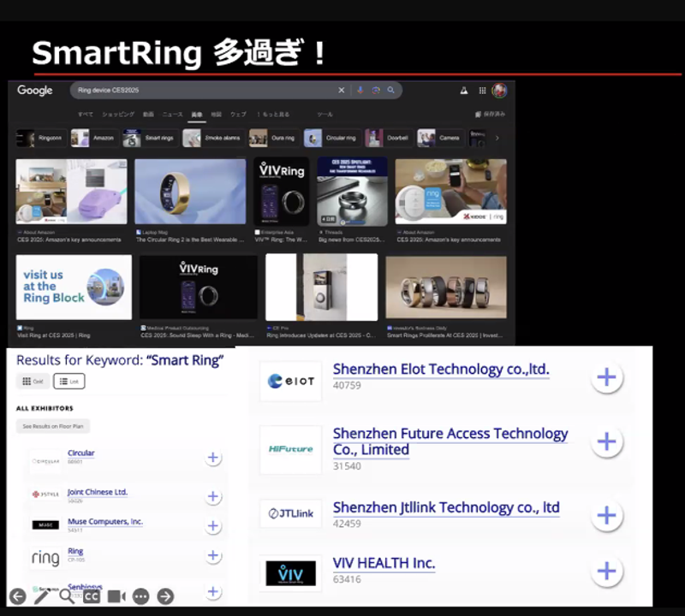
Task: Select the pen annotation tool
Action: tap(42, 596)
